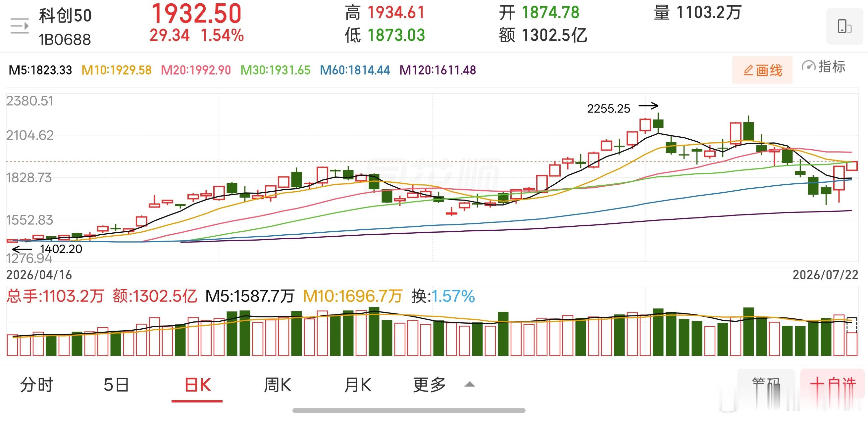This screenshot has height=421, width=868.
Task: Select the M5:1823.33 moving average label
Action: pos(40,70)
